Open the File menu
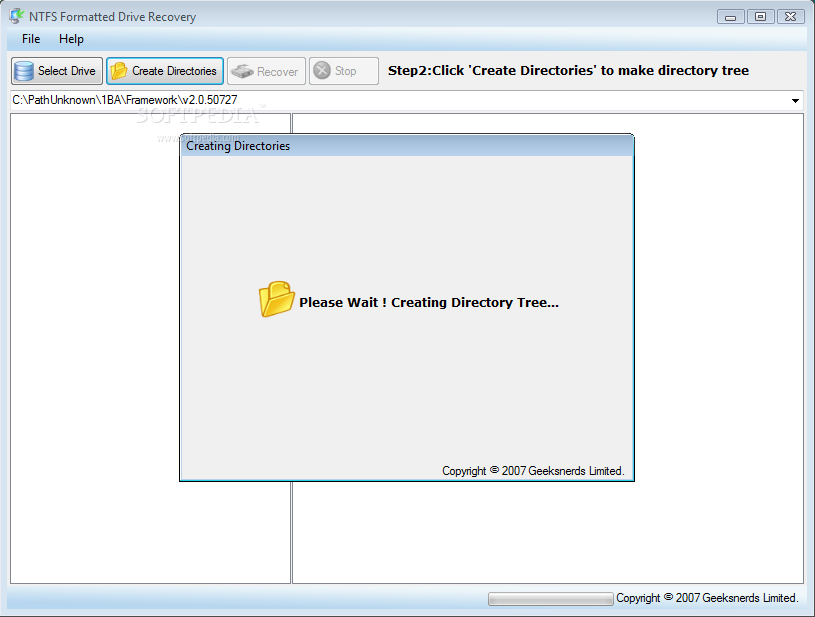 pyautogui.click(x=31, y=39)
